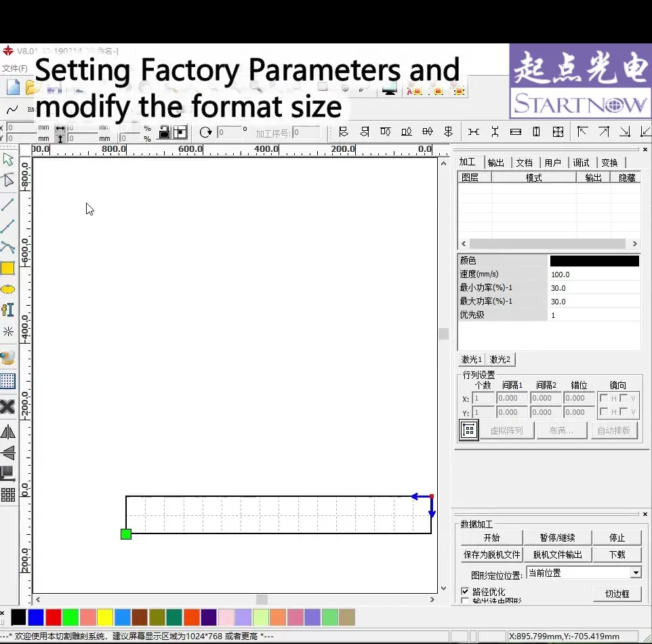The width and height of the screenshot is (652, 644).
Task: Toggle the X row mirror H checkbox
Action: [604, 398]
